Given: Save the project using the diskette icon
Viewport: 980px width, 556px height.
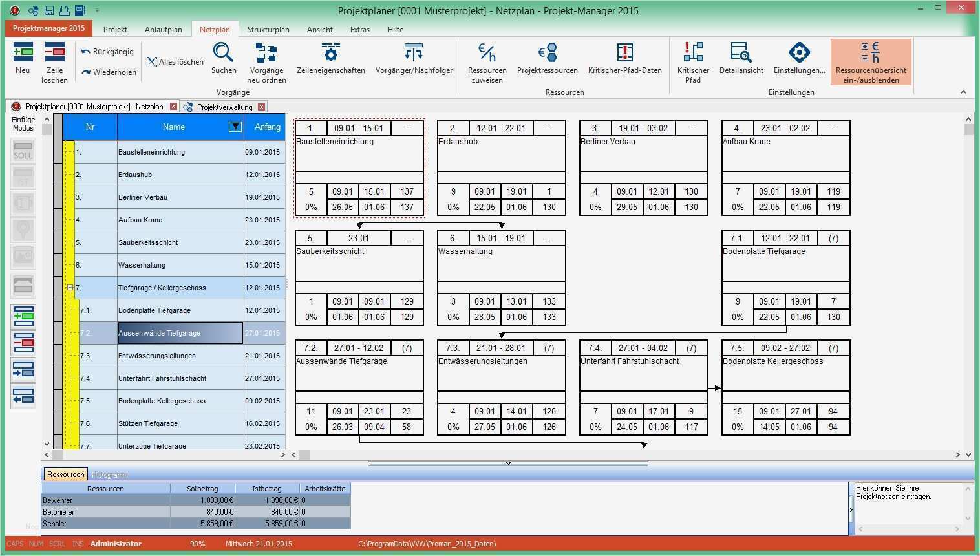Looking at the screenshot, I should tap(48, 10).
